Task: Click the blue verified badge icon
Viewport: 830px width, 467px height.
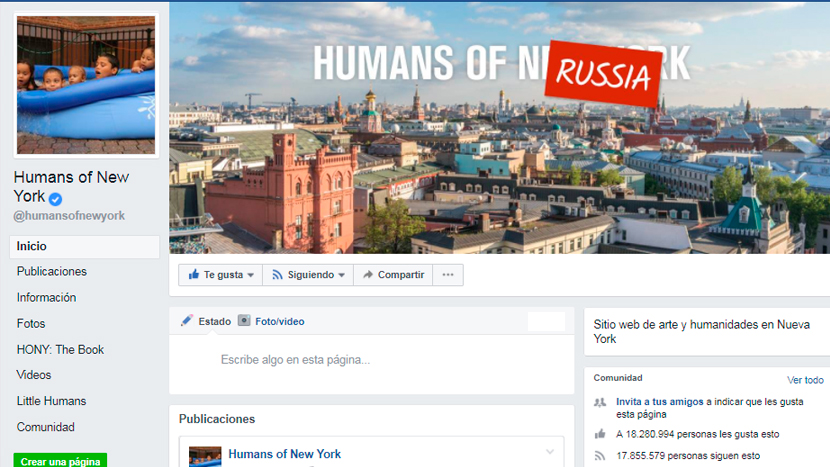Action: [55, 199]
